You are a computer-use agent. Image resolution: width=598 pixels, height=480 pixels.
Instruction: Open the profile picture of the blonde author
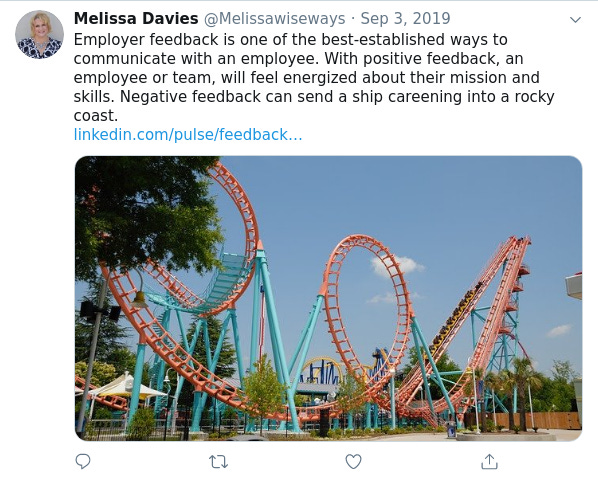(39, 35)
